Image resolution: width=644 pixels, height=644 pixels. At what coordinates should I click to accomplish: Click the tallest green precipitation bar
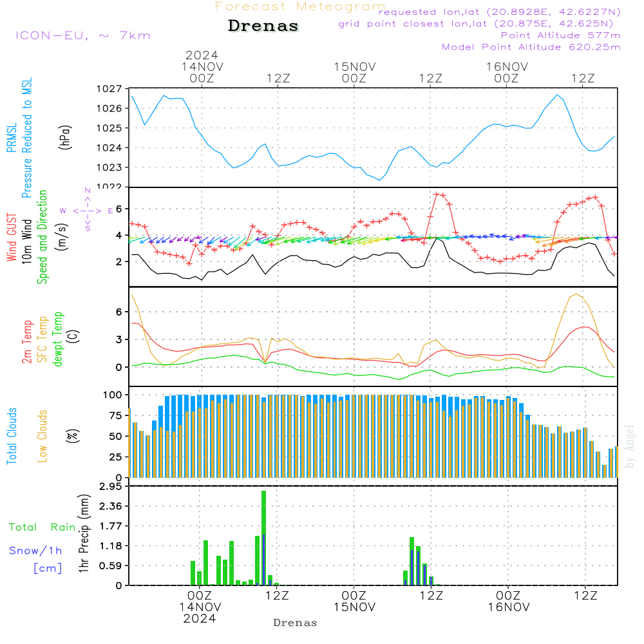(263, 538)
